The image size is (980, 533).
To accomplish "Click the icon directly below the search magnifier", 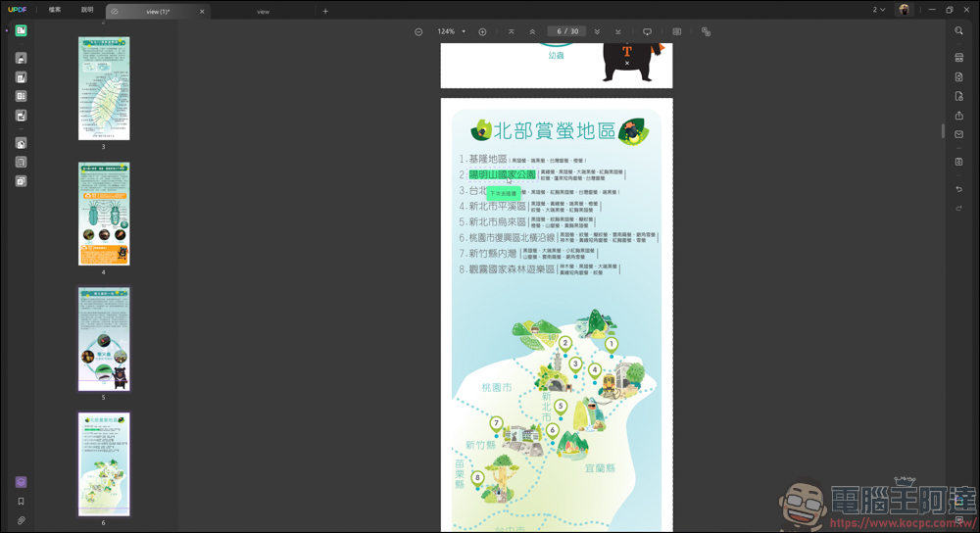I will (x=958, y=58).
